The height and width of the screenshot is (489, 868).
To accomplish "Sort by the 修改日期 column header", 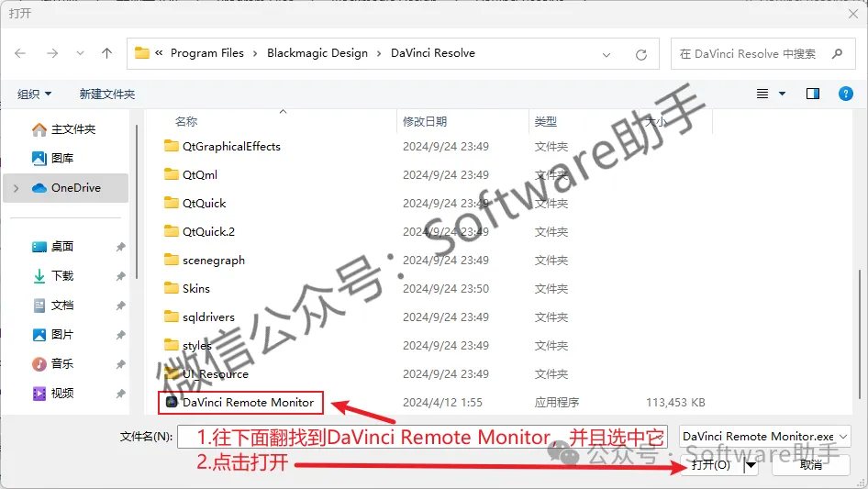I will click(x=425, y=121).
